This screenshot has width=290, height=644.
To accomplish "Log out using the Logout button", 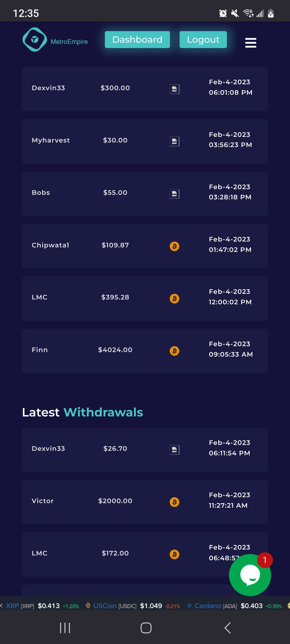I will tap(203, 39).
